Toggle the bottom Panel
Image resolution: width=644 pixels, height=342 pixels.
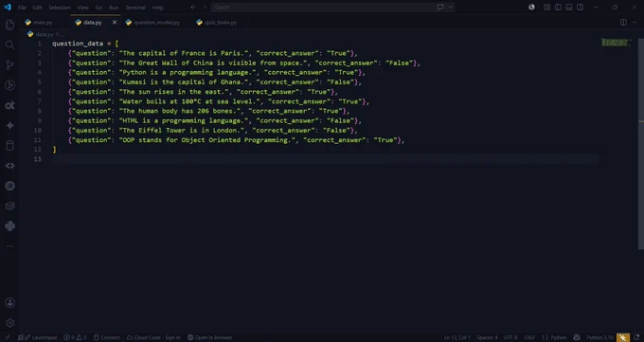(569, 7)
